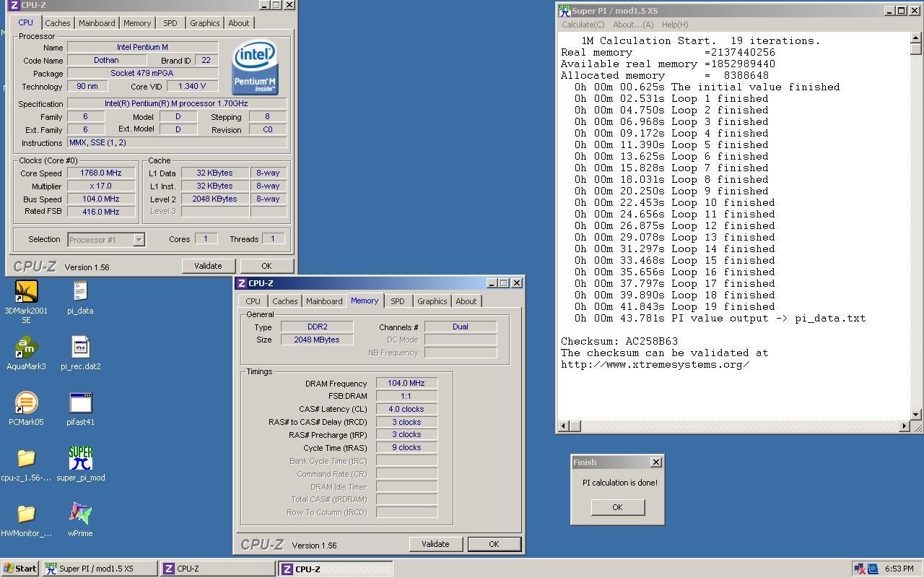The image size is (924, 578).
Task: Open the pi_rec.dat2 file icon
Action: tap(80, 347)
